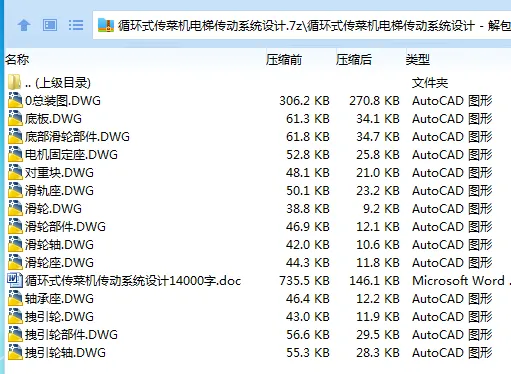Click the DWG icon of 电机固定座.DWG
Viewport: 511px width, 374px height.
click(x=15, y=155)
